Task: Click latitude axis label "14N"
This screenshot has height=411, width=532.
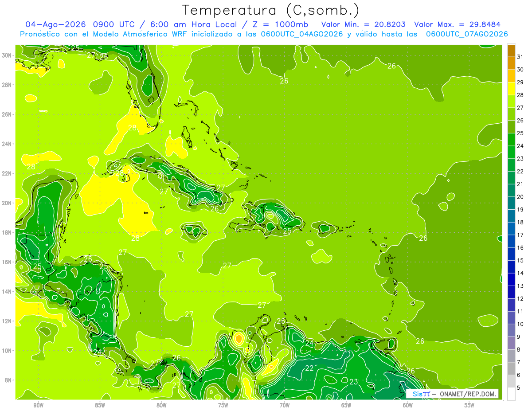Action: pyautogui.click(x=7, y=292)
